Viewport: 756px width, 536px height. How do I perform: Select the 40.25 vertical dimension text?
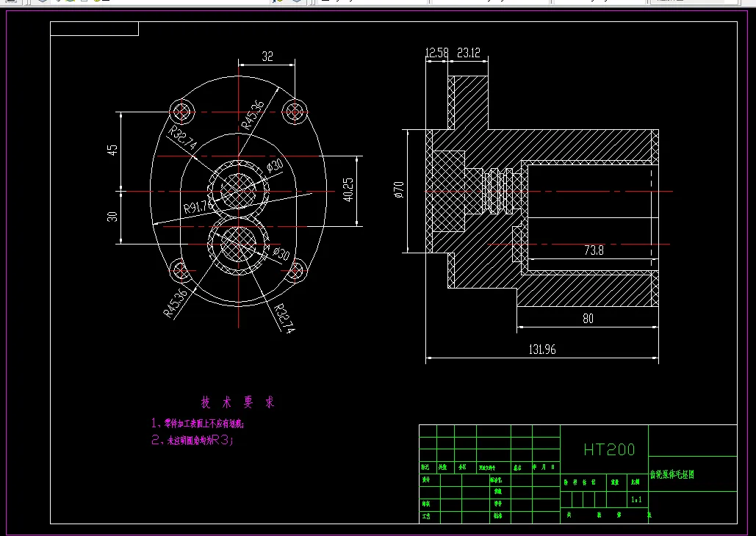click(348, 189)
